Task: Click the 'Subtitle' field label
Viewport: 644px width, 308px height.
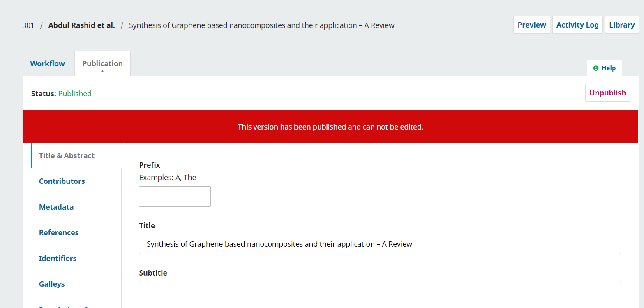Action: (x=153, y=273)
